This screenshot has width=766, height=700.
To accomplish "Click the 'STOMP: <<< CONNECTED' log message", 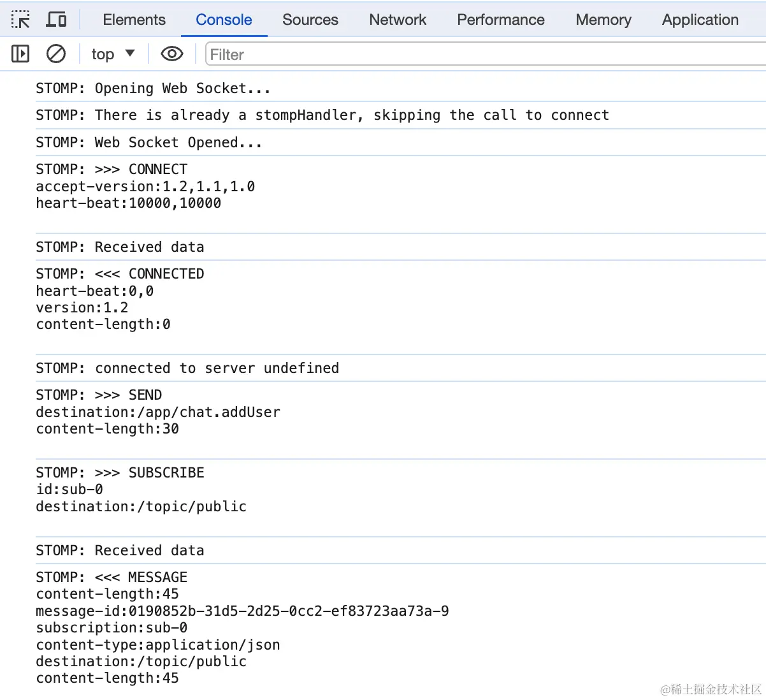I will (x=120, y=274).
